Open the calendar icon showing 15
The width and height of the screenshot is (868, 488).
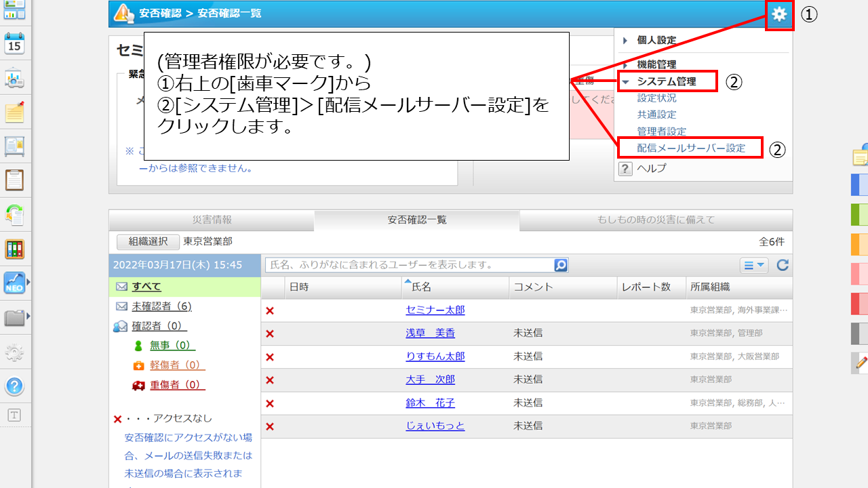14,44
